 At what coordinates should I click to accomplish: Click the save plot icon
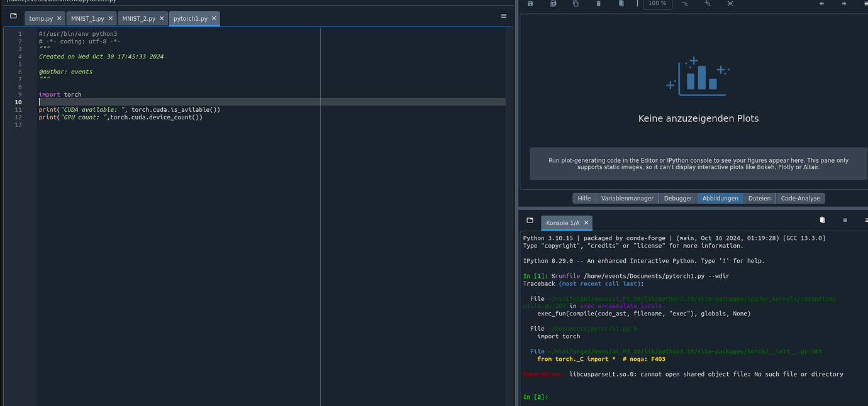[x=530, y=4]
